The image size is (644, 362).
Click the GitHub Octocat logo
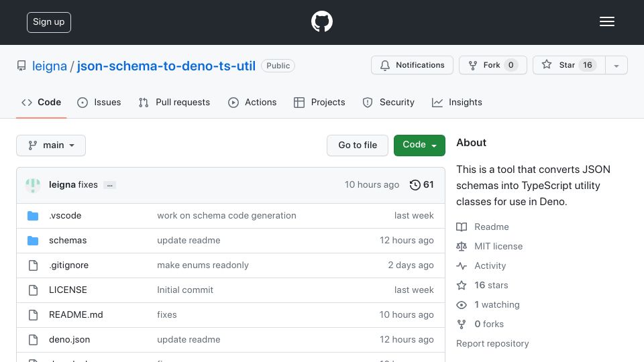click(x=321, y=21)
